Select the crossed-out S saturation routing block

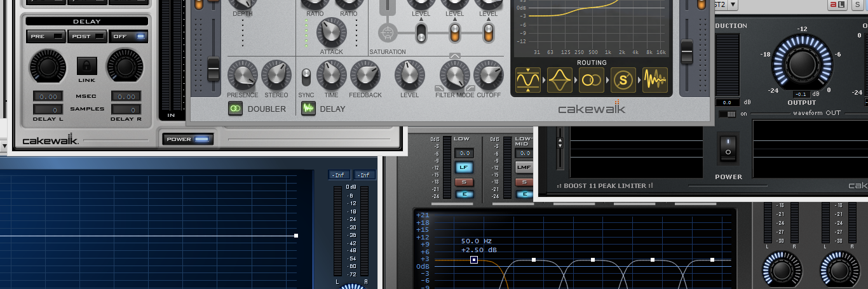click(x=623, y=79)
